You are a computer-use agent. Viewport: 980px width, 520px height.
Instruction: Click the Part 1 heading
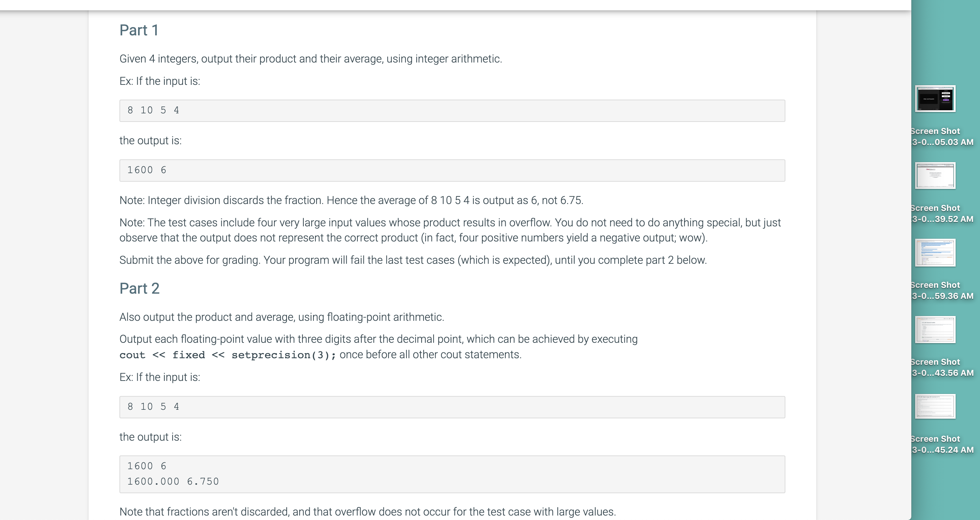139,30
